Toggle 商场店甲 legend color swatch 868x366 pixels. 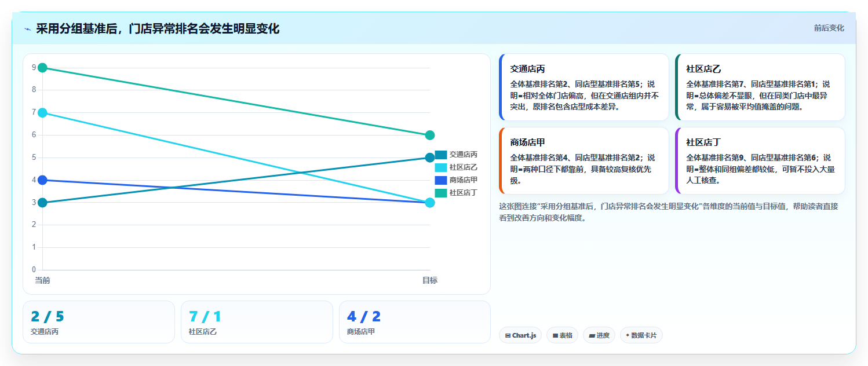pyautogui.click(x=440, y=180)
